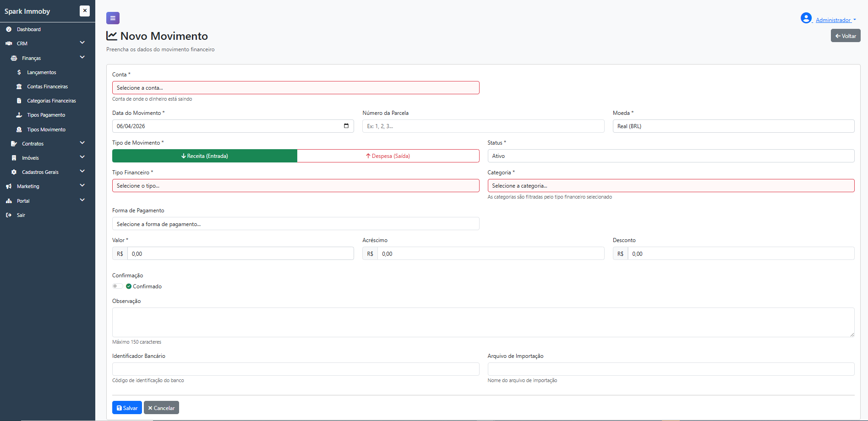The image size is (868, 421).
Task: Click the hand icon for Tipos Pagamento
Action: 19,115
